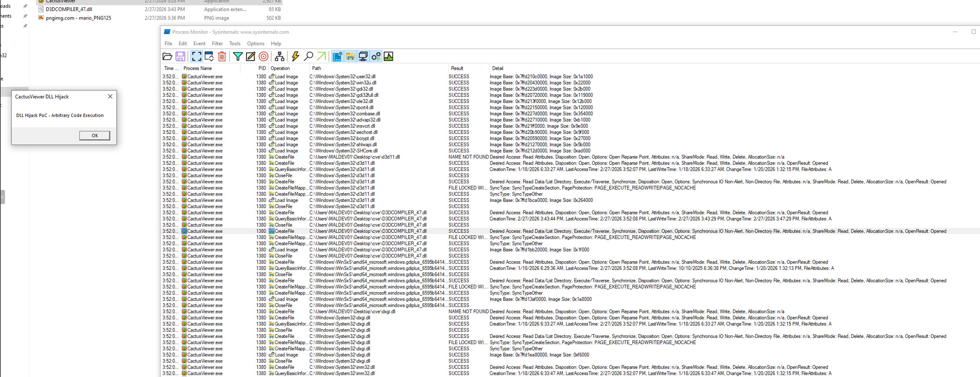Click the jump-to-object arrow icon
The height and width of the screenshot is (377, 980).
pyautogui.click(x=321, y=56)
